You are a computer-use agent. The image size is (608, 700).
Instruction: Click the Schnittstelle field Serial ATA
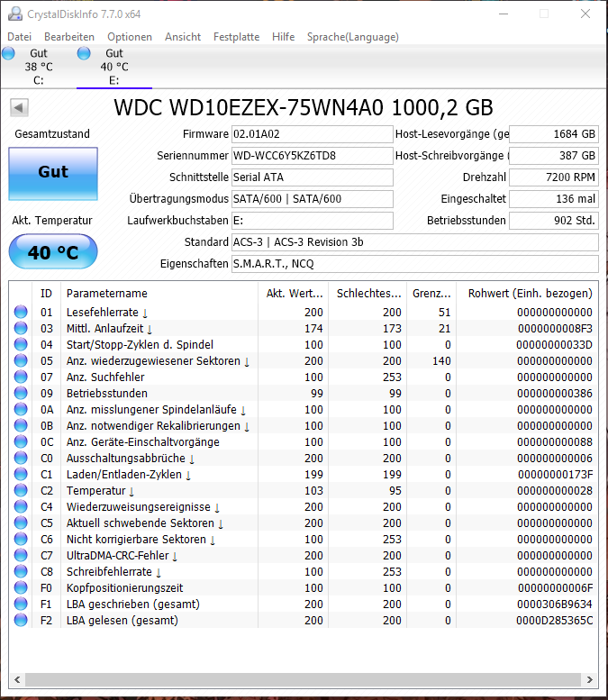tap(312, 177)
